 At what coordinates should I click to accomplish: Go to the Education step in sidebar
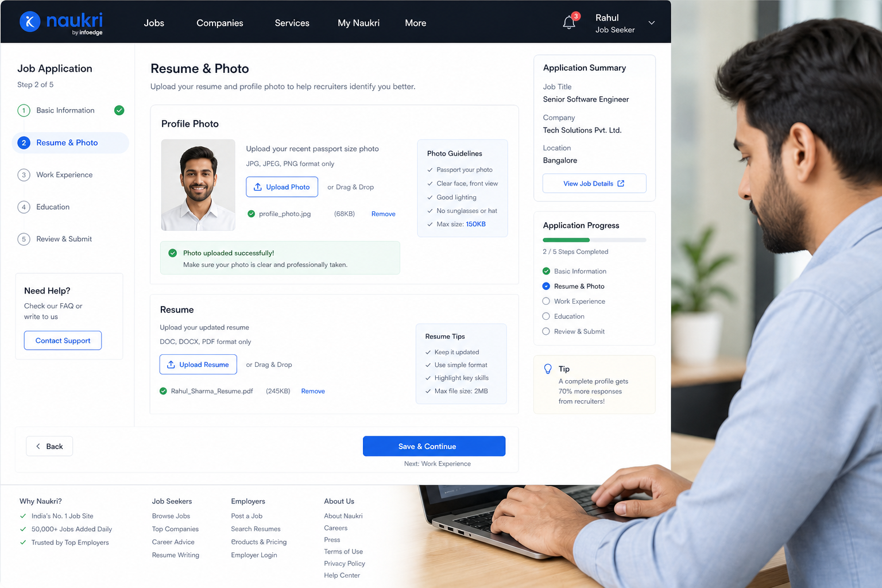(x=53, y=207)
